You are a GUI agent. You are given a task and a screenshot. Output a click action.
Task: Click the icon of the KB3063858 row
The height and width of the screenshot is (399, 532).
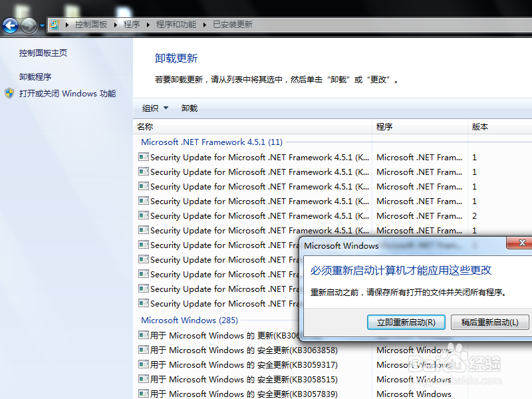pyautogui.click(x=144, y=350)
